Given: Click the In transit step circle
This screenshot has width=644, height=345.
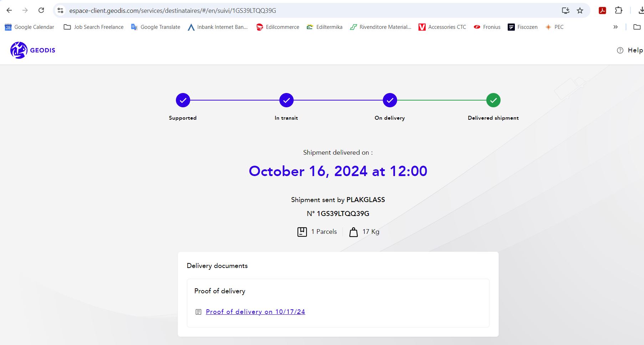Looking at the screenshot, I should pyautogui.click(x=286, y=101).
